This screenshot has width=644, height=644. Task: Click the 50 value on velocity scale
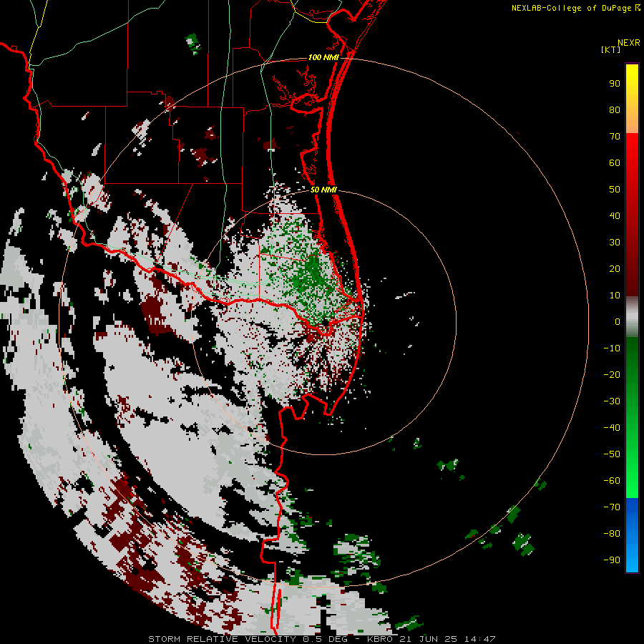point(615,190)
